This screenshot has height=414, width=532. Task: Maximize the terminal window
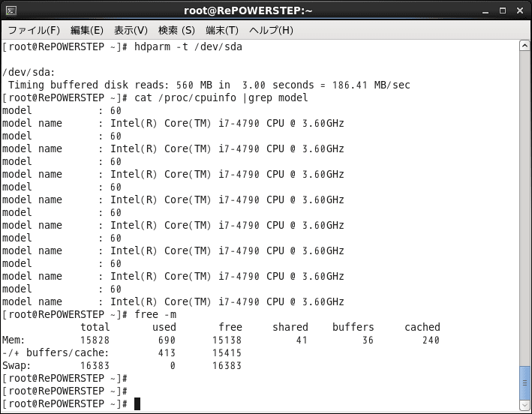tap(503, 10)
